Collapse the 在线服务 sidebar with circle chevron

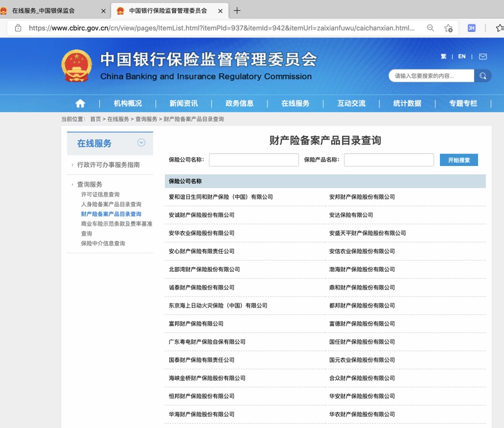(141, 142)
